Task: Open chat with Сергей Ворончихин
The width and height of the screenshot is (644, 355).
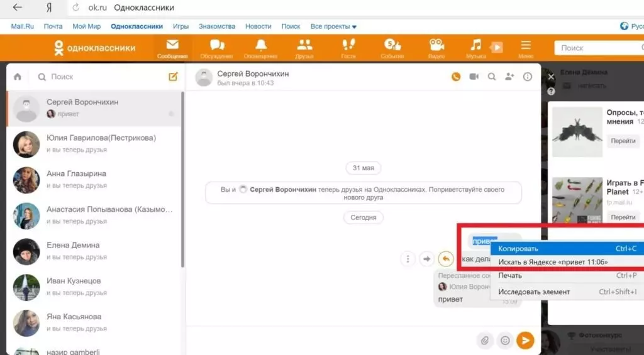Action: (94, 108)
